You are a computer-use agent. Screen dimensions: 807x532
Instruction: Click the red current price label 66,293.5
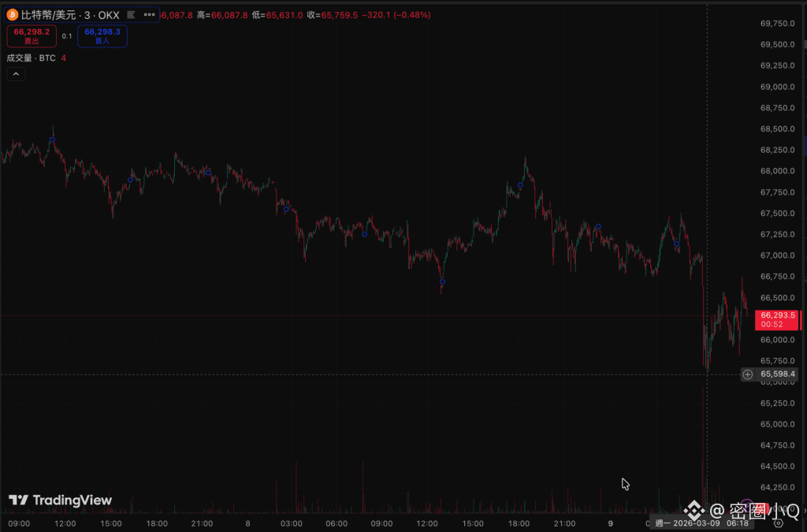tap(778, 319)
